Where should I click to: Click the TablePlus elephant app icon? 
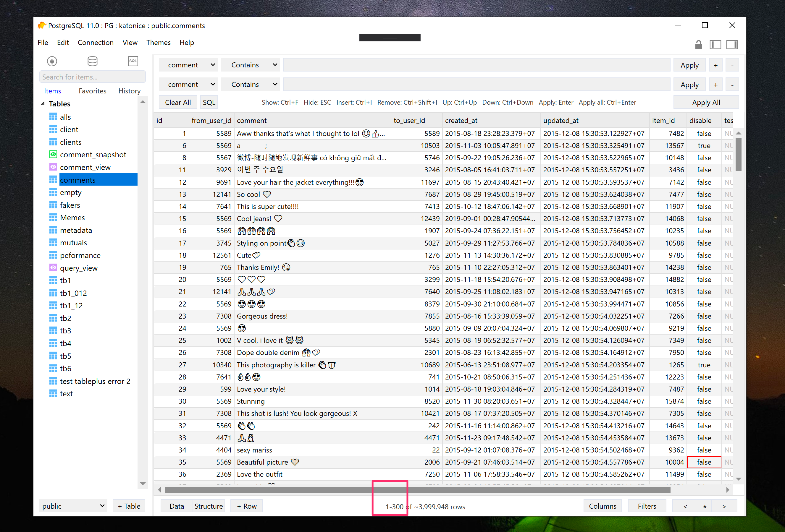(41, 25)
